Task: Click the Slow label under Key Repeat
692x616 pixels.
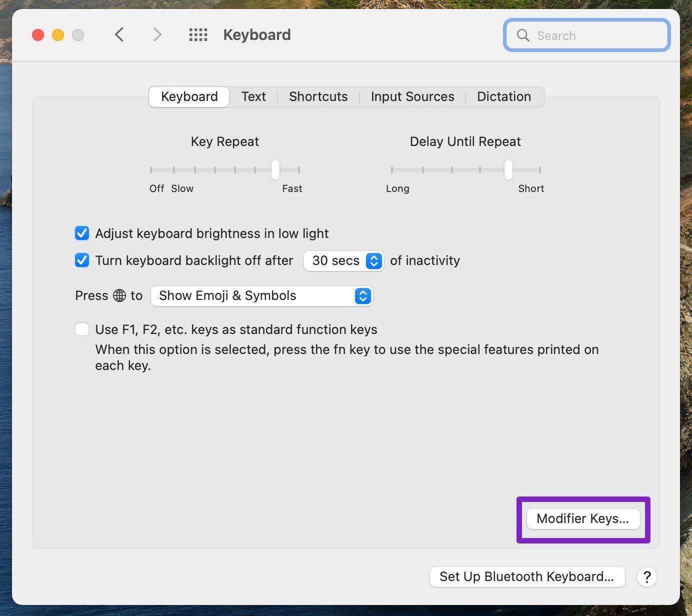Action: pos(182,188)
